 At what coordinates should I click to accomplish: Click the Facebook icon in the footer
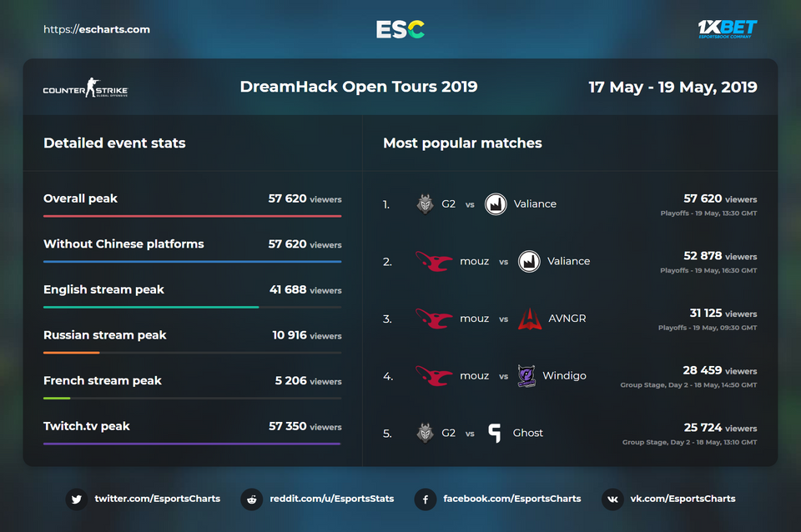point(425,499)
